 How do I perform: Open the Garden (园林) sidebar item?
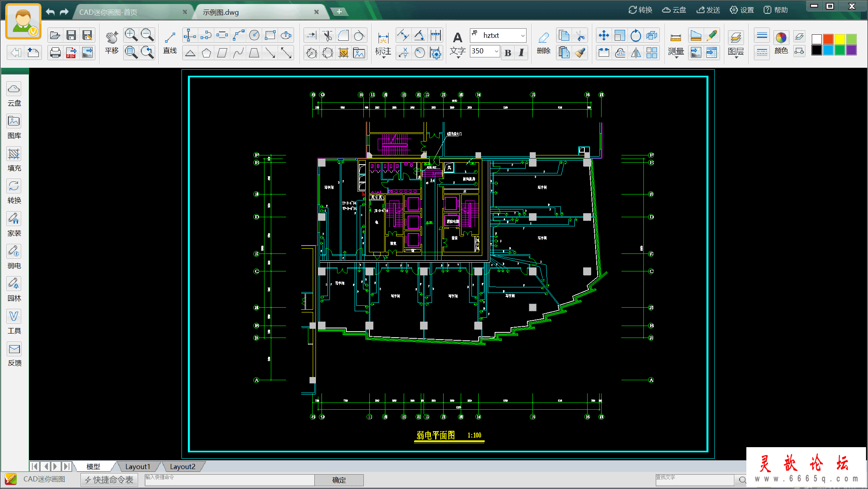pyautogui.click(x=14, y=290)
